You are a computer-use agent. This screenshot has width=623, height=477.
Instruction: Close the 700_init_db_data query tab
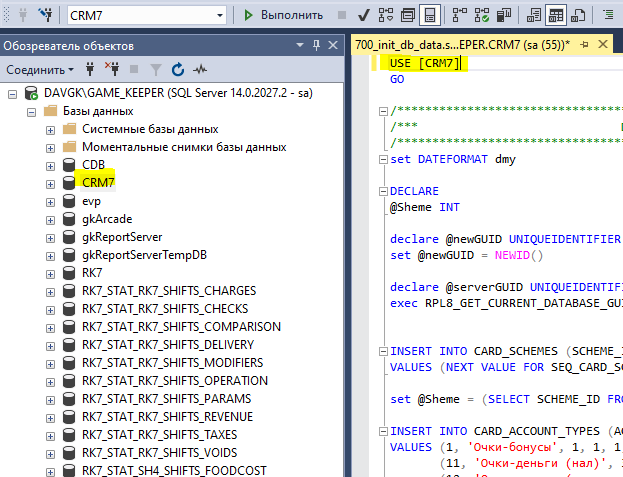[x=603, y=44]
